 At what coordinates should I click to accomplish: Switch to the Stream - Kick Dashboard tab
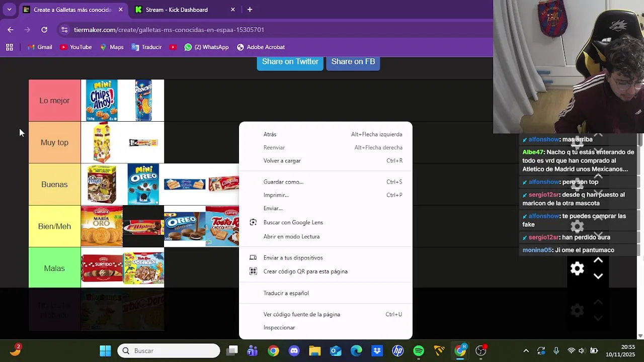[x=177, y=10]
